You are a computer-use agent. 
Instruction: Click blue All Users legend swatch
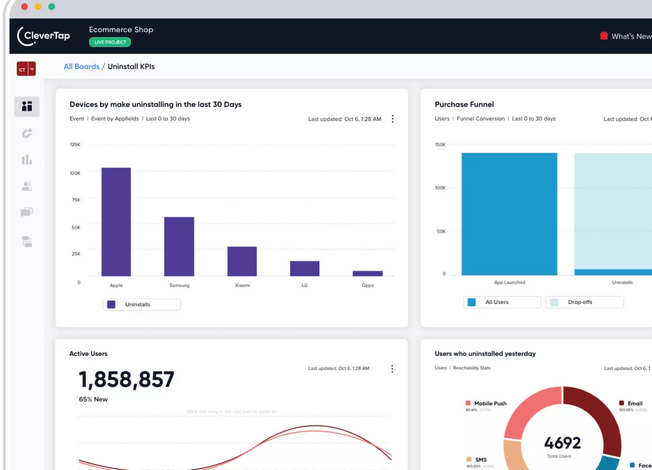(x=472, y=302)
